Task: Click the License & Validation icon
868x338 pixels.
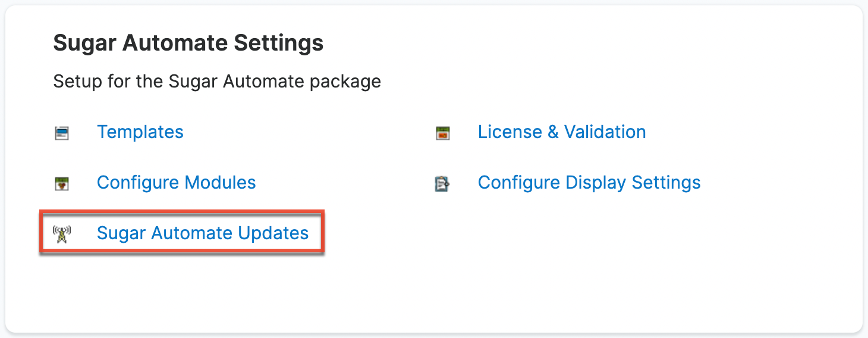Action: coord(442,133)
